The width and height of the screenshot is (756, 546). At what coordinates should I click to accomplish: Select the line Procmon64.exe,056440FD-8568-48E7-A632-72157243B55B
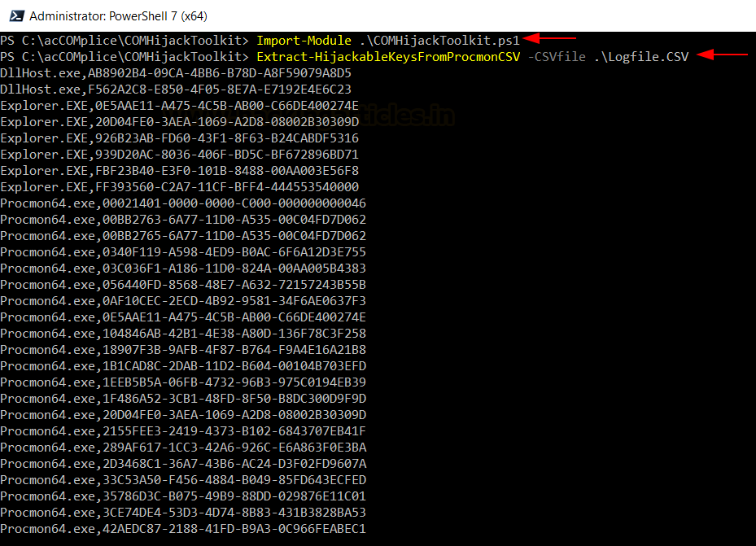[x=183, y=285]
